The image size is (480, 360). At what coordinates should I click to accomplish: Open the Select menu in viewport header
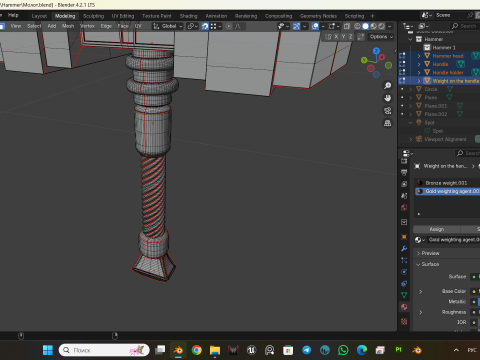(34, 26)
